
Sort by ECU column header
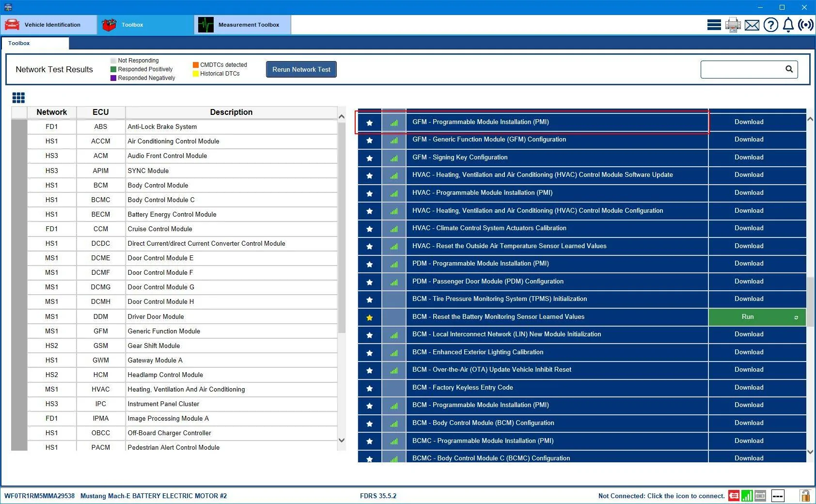[101, 112]
